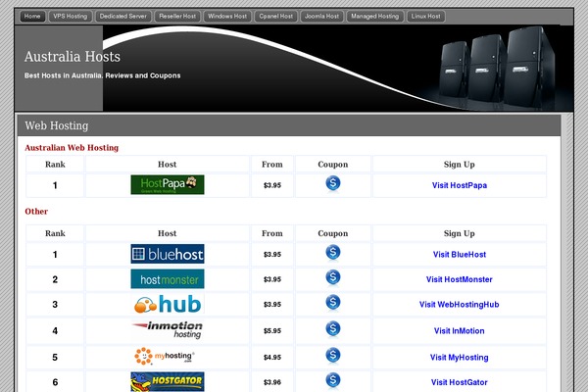Screen dimensions: 588x392
Task: Open the Reseller Host menu item
Action: point(177,16)
